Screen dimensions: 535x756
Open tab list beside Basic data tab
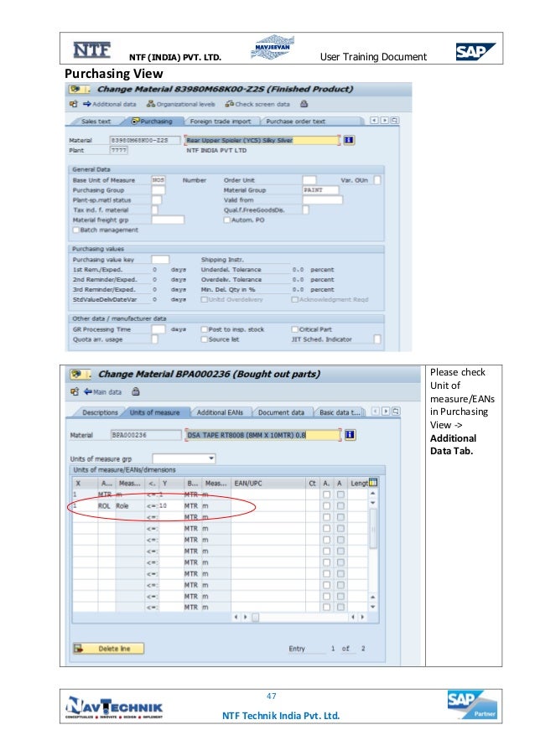pyautogui.click(x=396, y=412)
